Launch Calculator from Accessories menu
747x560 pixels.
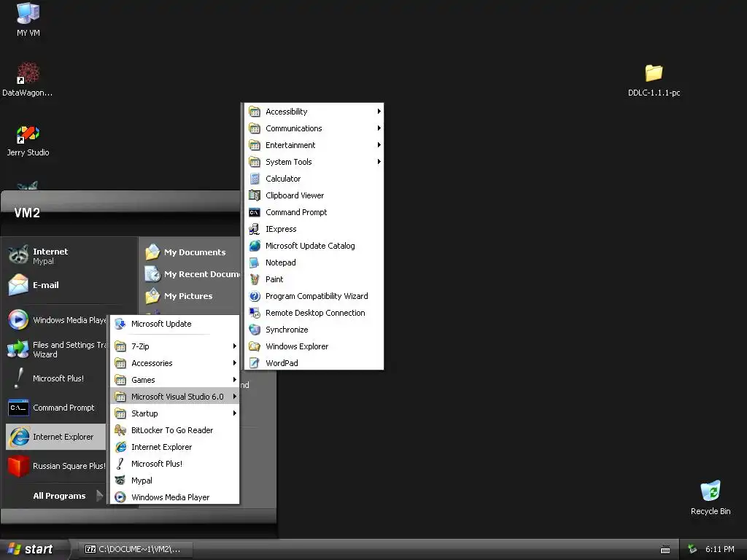pyautogui.click(x=314, y=179)
